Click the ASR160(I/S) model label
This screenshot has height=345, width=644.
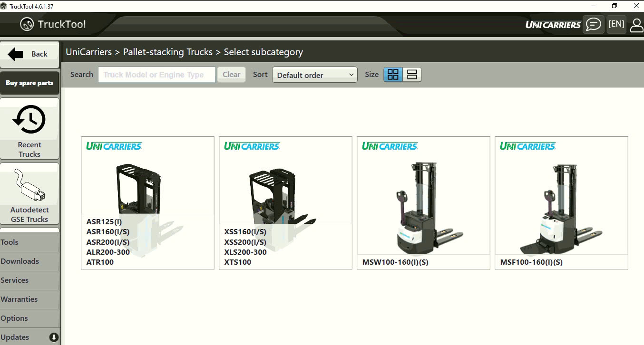pyautogui.click(x=108, y=232)
